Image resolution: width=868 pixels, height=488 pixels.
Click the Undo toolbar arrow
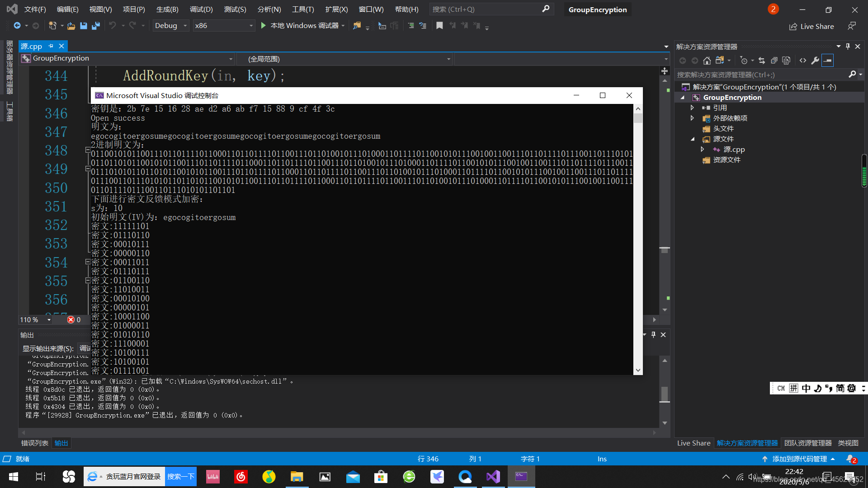coord(113,26)
